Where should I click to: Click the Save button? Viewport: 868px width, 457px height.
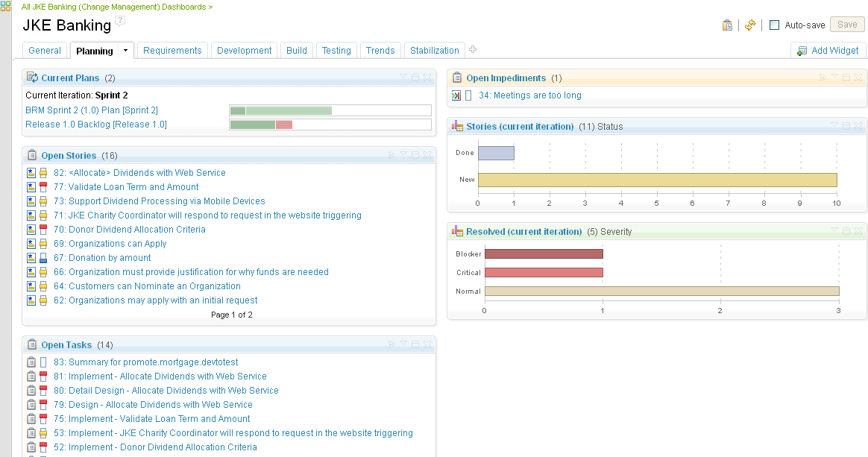(846, 24)
